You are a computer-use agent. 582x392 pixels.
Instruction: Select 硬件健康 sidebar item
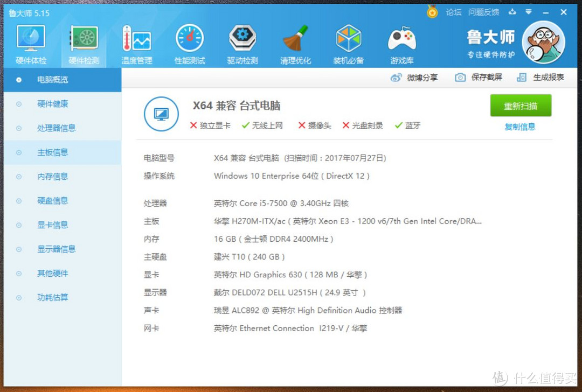[63, 104]
